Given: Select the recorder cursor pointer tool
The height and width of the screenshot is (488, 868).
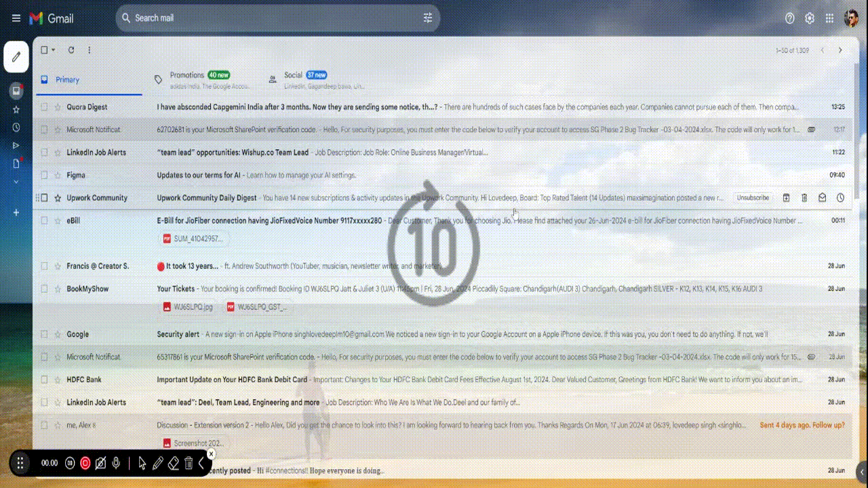Looking at the screenshot, I should pos(142,464).
